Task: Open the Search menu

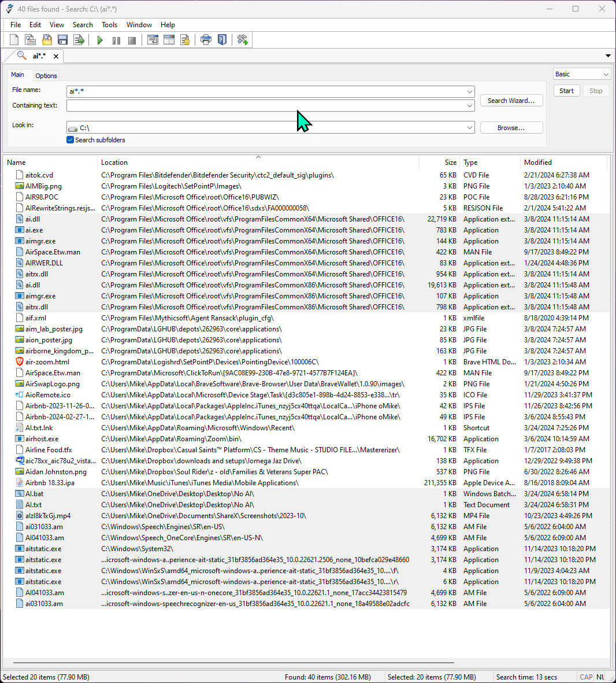Action: tap(83, 25)
